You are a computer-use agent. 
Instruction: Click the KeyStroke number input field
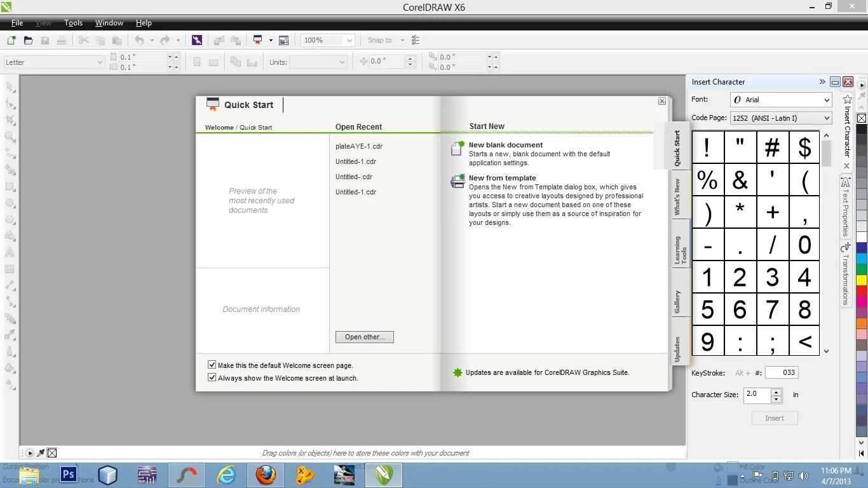tap(782, 372)
